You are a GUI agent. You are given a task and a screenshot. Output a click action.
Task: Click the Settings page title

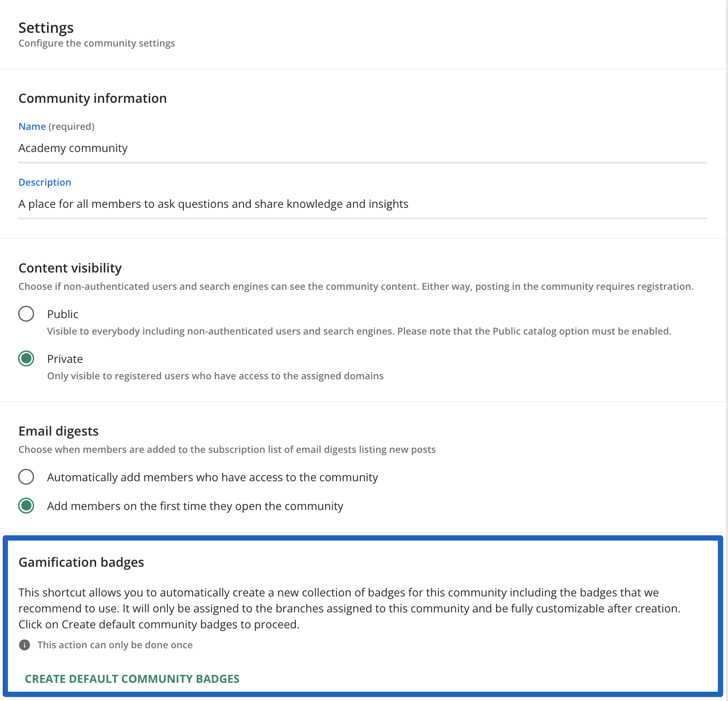(46, 28)
